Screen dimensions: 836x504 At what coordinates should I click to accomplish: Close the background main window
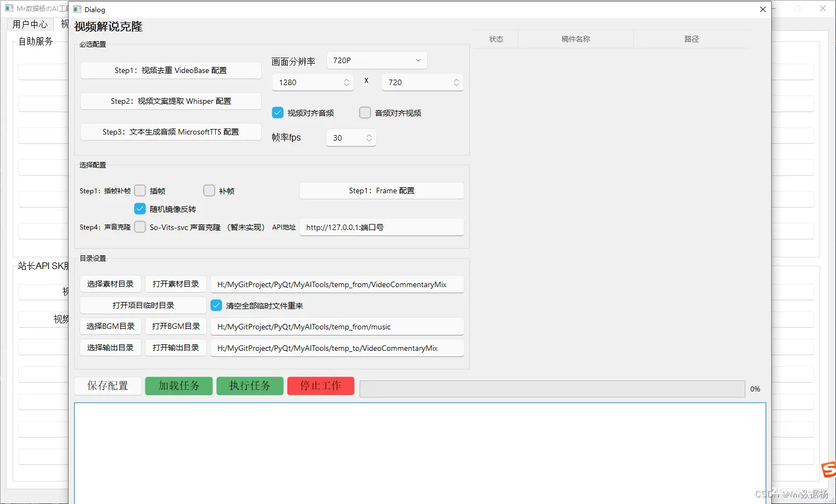[822, 8]
